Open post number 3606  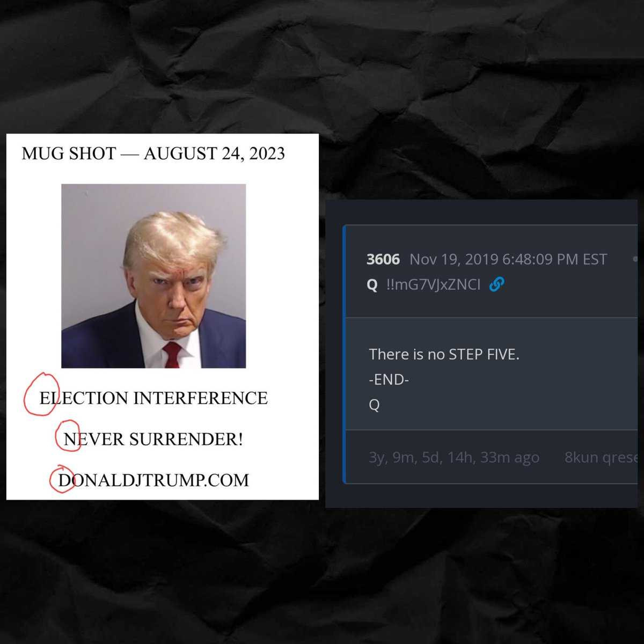[383, 259]
